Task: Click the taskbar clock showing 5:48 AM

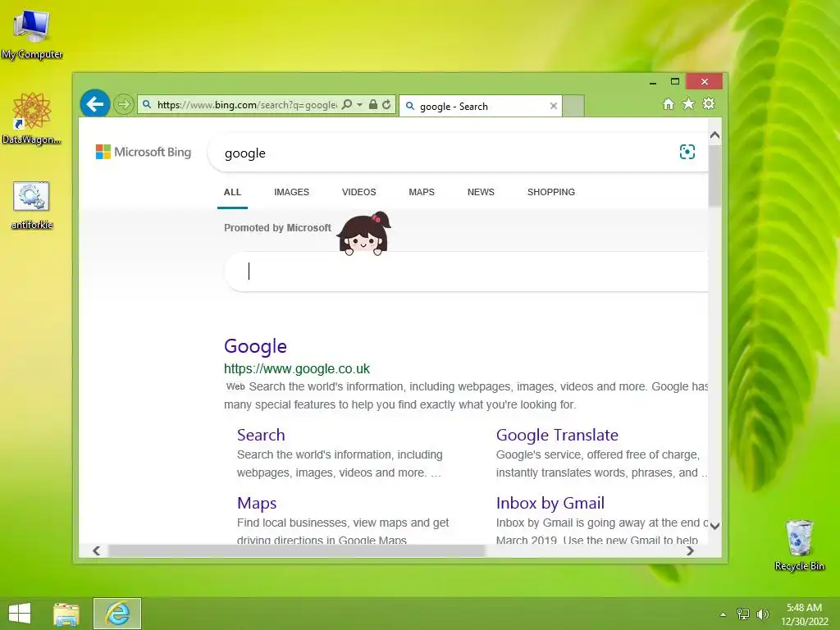Action: tap(804, 614)
